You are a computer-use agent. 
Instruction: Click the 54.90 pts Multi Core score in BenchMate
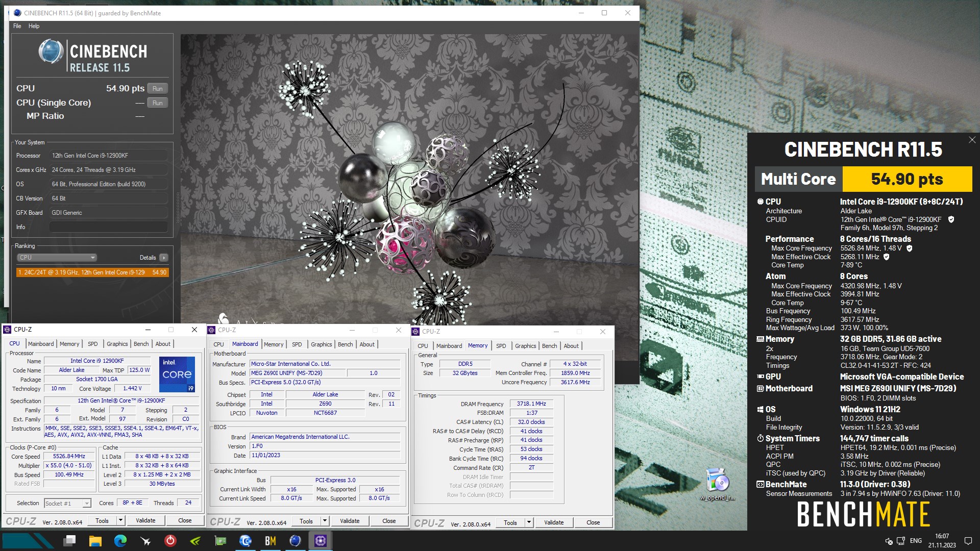907,179
